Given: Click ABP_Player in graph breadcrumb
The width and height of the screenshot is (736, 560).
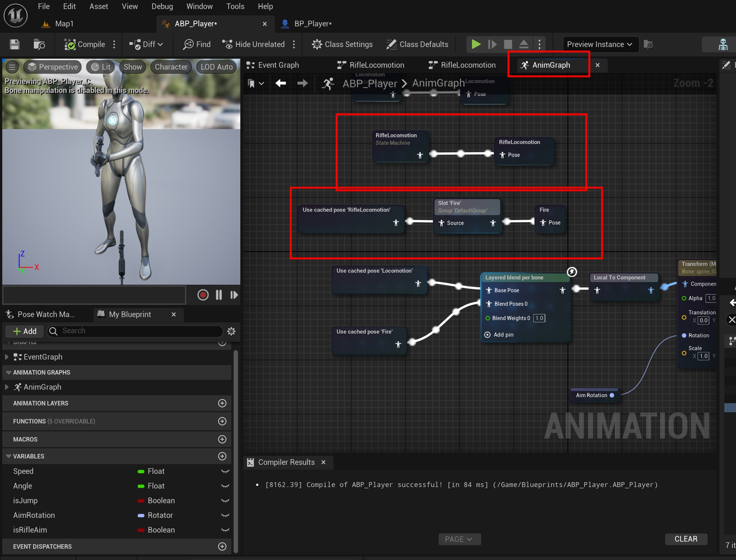Looking at the screenshot, I should coord(370,83).
